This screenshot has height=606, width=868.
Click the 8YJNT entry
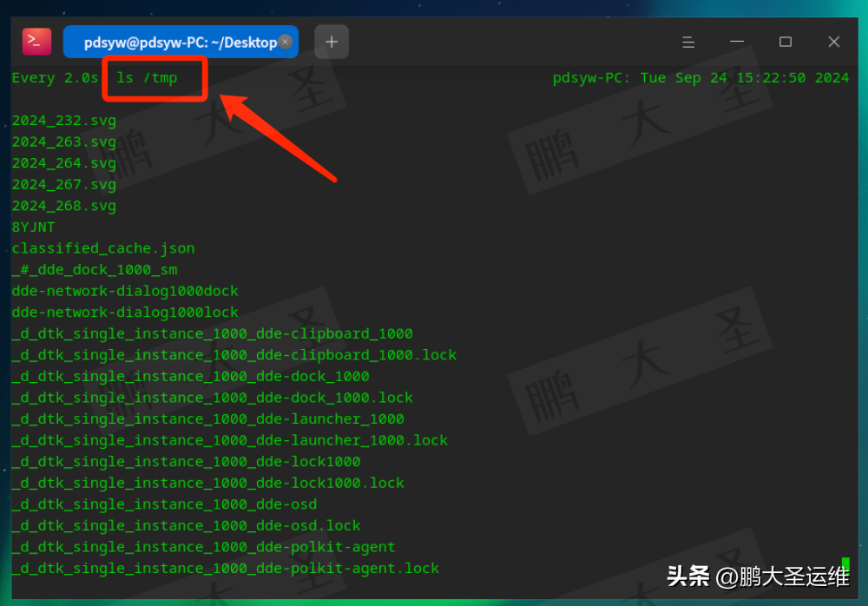point(33,227)
